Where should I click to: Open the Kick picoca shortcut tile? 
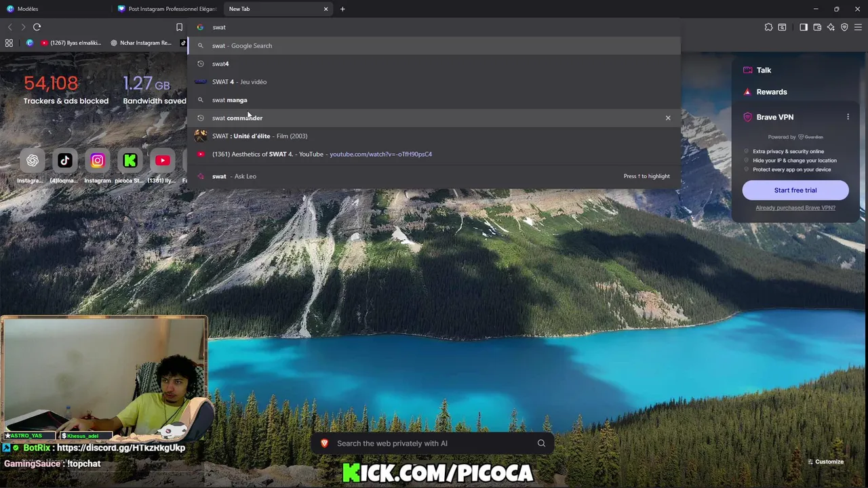coord(130,161)
